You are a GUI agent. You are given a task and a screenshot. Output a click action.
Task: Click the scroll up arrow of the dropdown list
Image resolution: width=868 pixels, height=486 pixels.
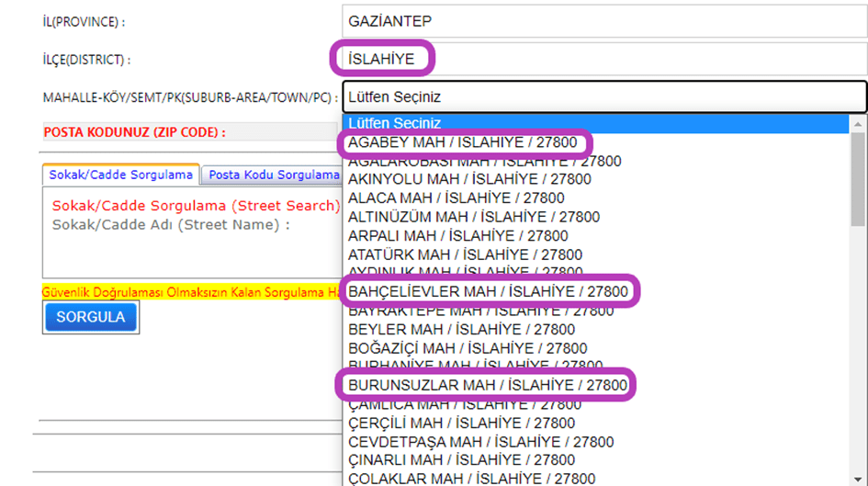(x=858, y=123)
